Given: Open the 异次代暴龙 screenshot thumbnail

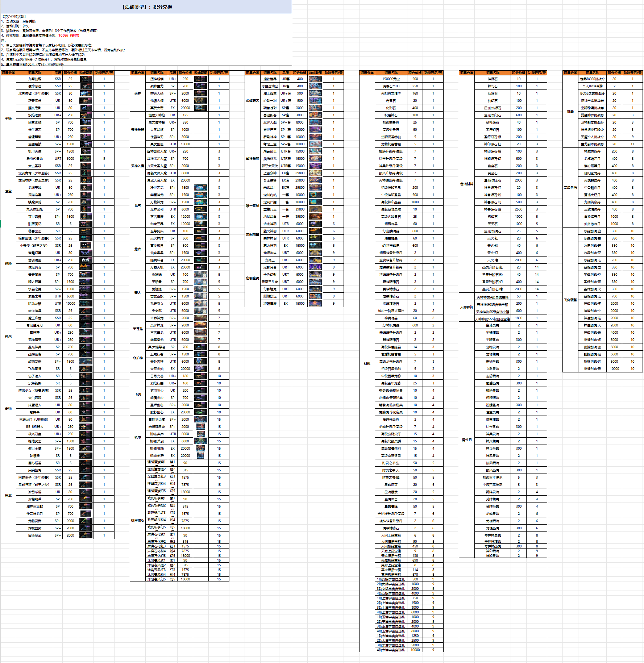Looking at the screenshot, I should (86, 159).
